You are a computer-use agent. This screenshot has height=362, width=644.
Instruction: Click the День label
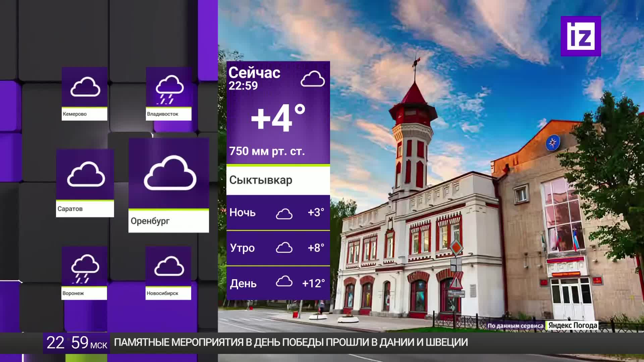pos(243,284)
